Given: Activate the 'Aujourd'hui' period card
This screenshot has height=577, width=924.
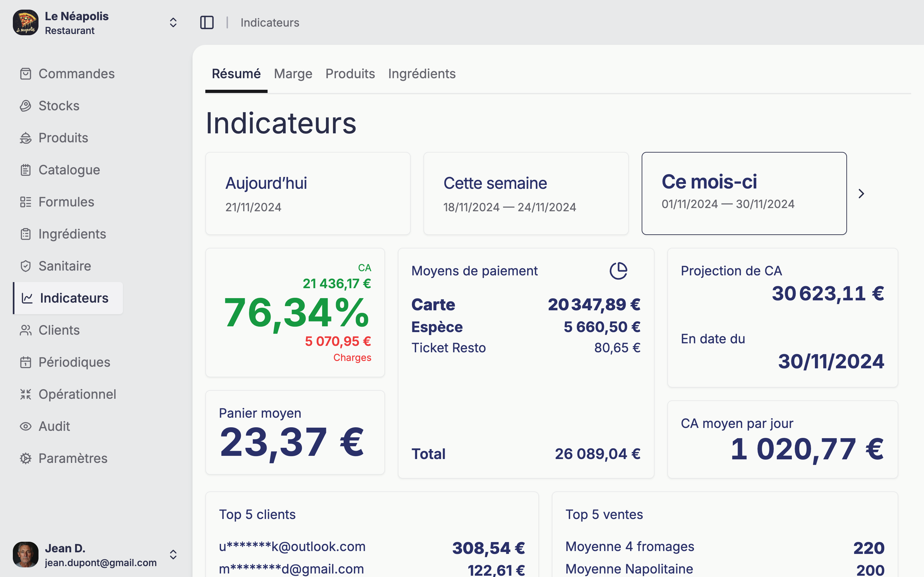Looking at the screenshot, I should [308, 194].
